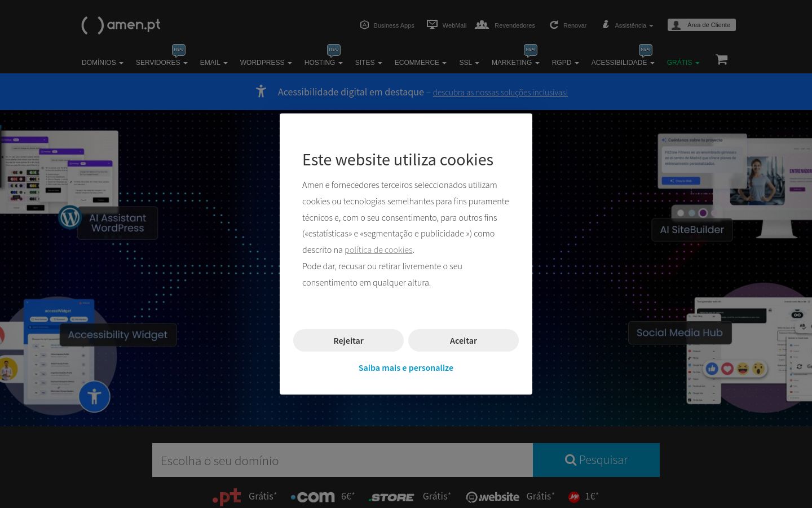Expand the DOMÍNIOS dropdown
Viewport: 812px width, 508px height.
point(102,63)
